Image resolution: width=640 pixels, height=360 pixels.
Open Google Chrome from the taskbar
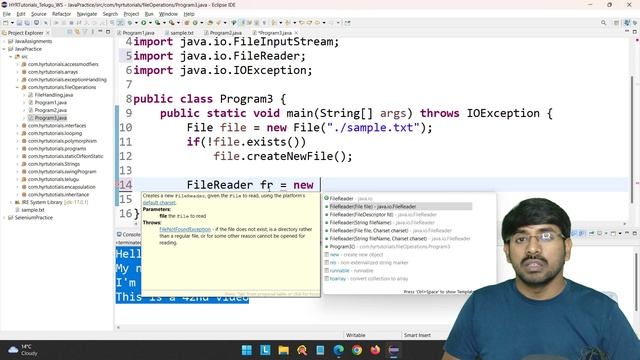click(357, 350)
